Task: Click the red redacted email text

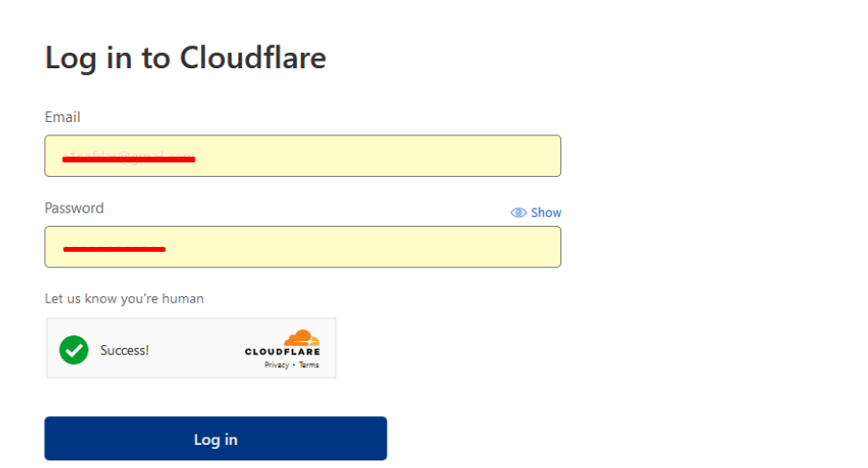Action: coord(129,159)
